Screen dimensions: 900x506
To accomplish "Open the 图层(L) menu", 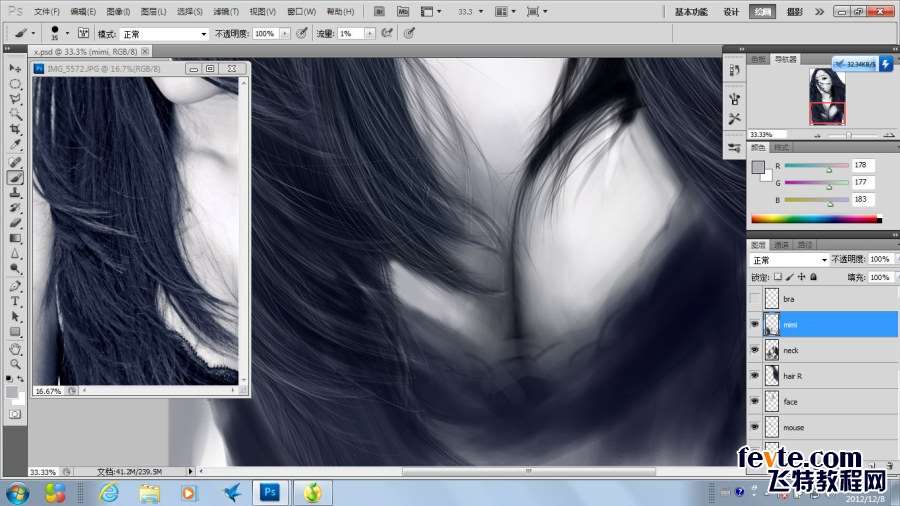I will [153, 11].
